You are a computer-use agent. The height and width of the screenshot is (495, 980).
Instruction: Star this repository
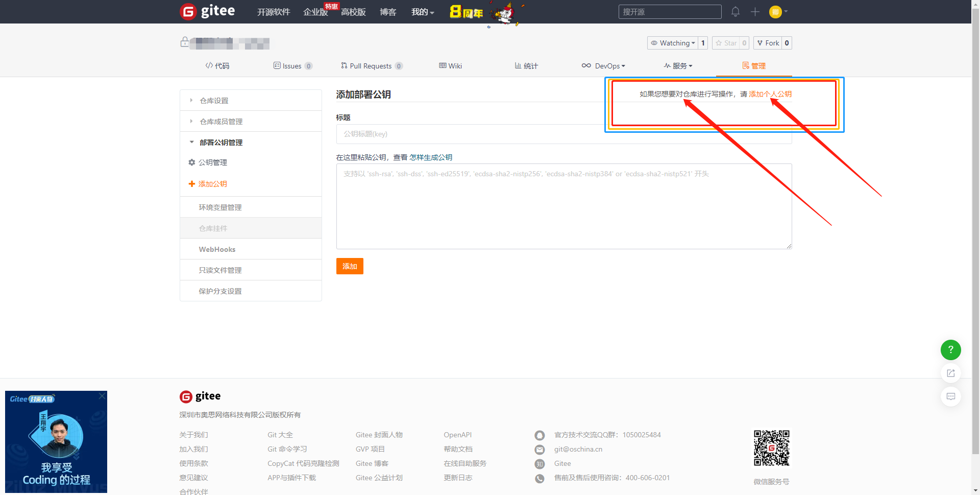point(726,43)
